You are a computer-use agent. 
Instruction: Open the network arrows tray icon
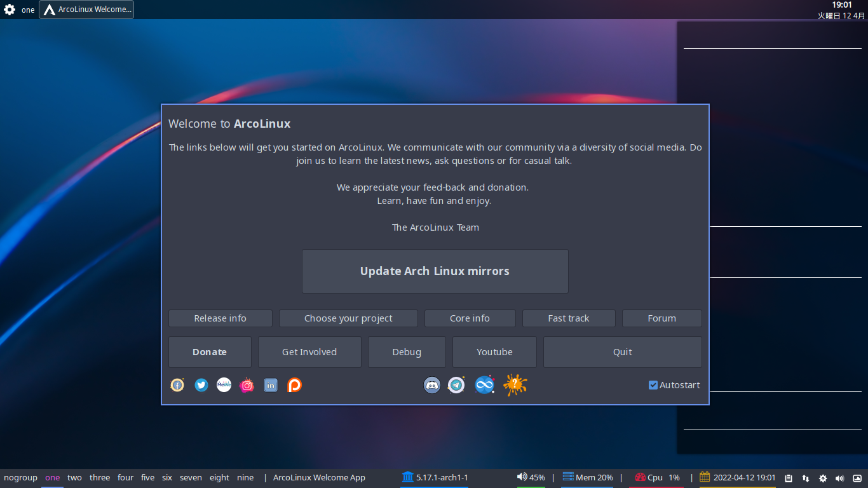point(806,478)
